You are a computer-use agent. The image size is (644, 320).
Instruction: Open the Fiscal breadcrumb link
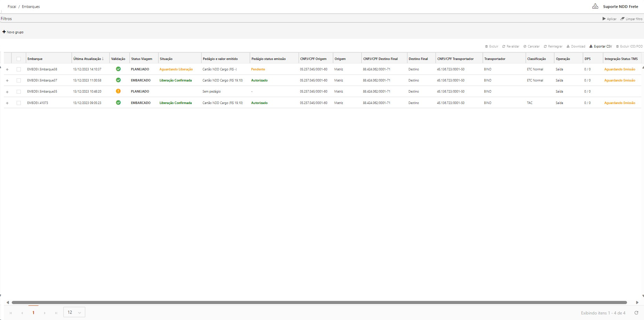click(12, 7)
